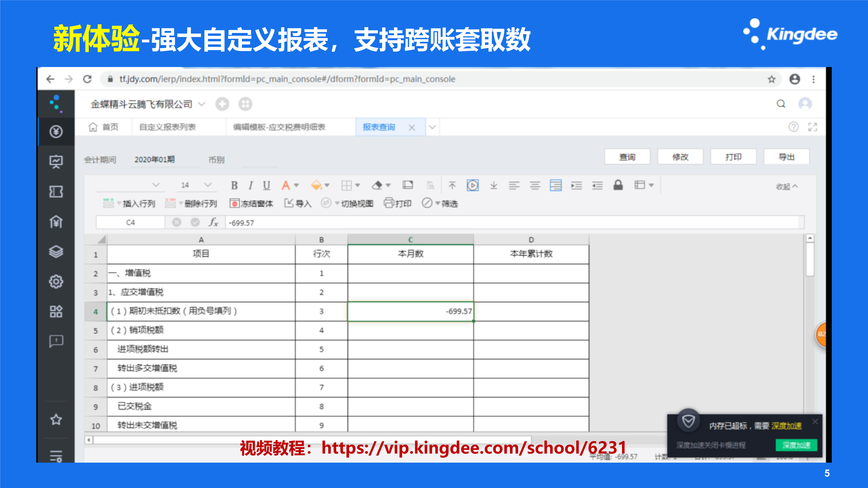This screenshot has width=868, height=488.
Task: Click the search magnifier icon
Action: 781,104
